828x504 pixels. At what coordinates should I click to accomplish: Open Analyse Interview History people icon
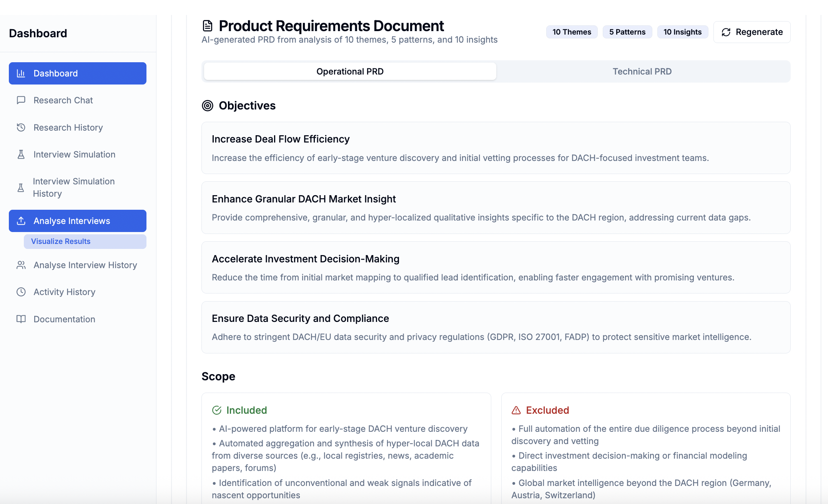[21, 265]
